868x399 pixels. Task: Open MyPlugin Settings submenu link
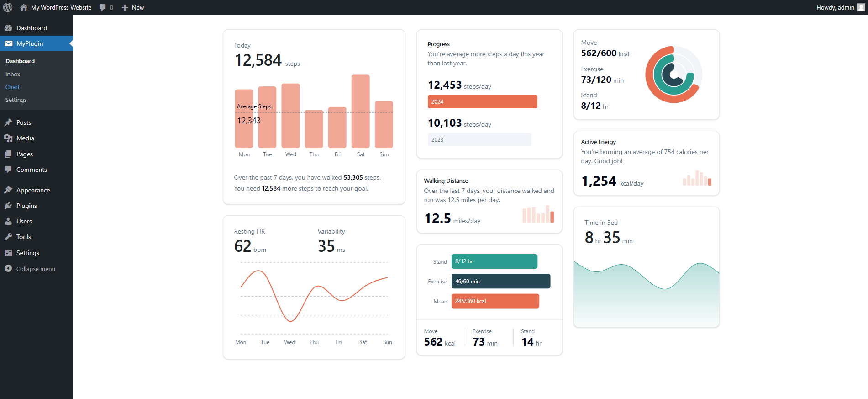(16, 100)
